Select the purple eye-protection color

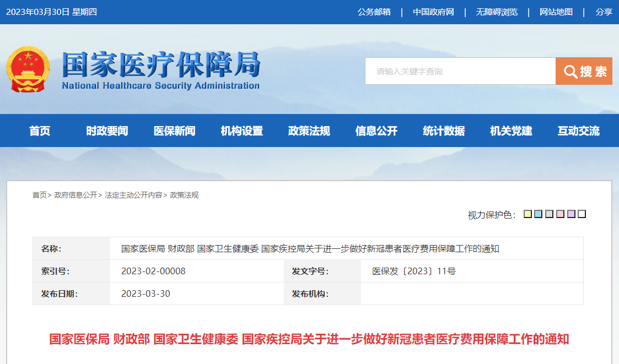pyautogui.click(x=571, y=214)
